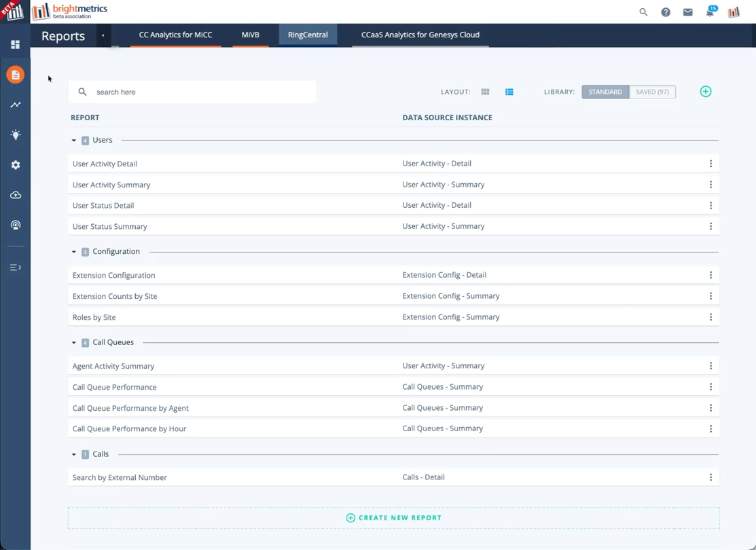Open options menu for Extension Configuration
756x550 pixels.
[710, 275]
